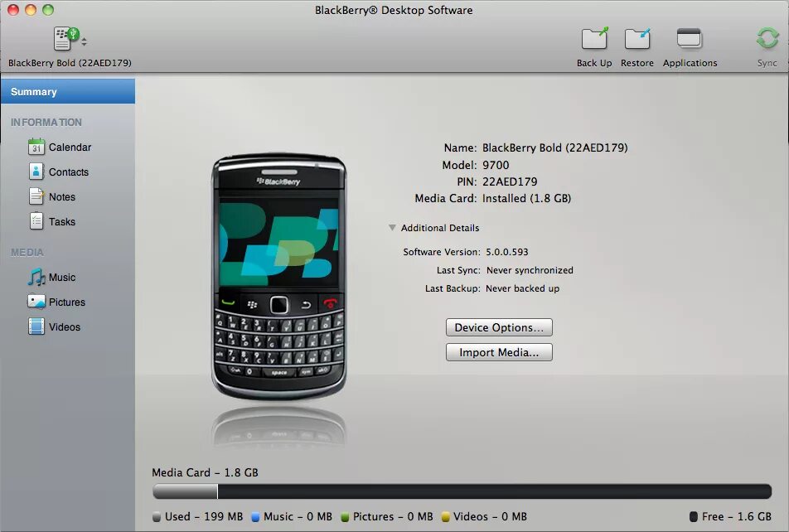789x532 pixels.
Task: Click the blue Music legend swatch
Action: 255,516
